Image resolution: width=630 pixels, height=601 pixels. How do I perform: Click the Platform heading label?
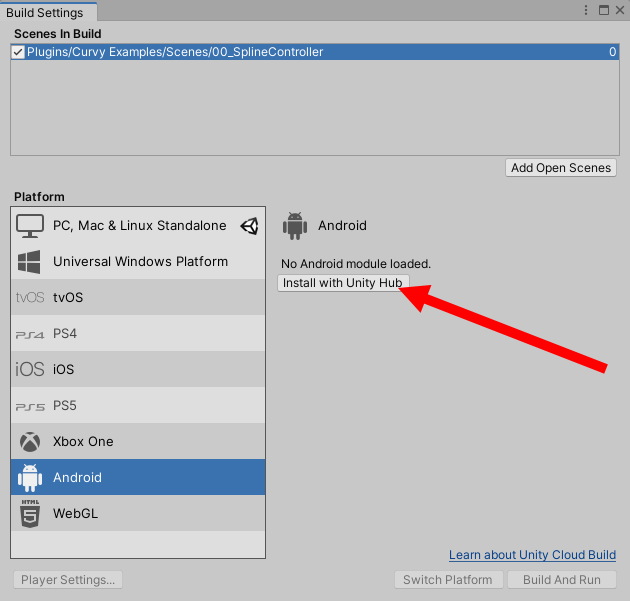pyautogui.click(x=39, y=197)
